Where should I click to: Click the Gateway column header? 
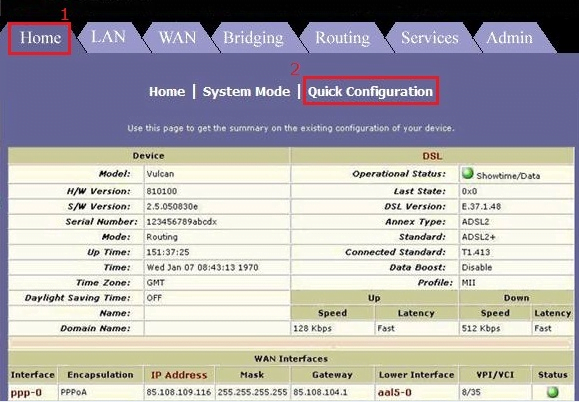click(332, 375)
